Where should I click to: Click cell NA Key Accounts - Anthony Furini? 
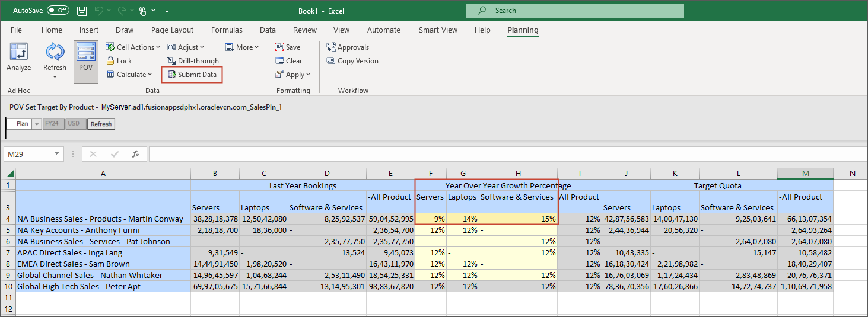103,230
